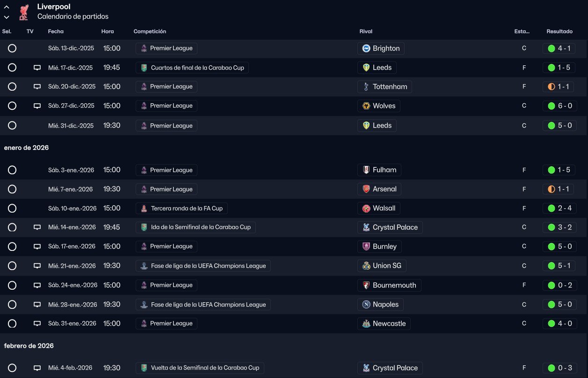This screenshot has height=378, width=588.
Task: Click the enero de 2026 month header
Action: (x=26, y=148)
